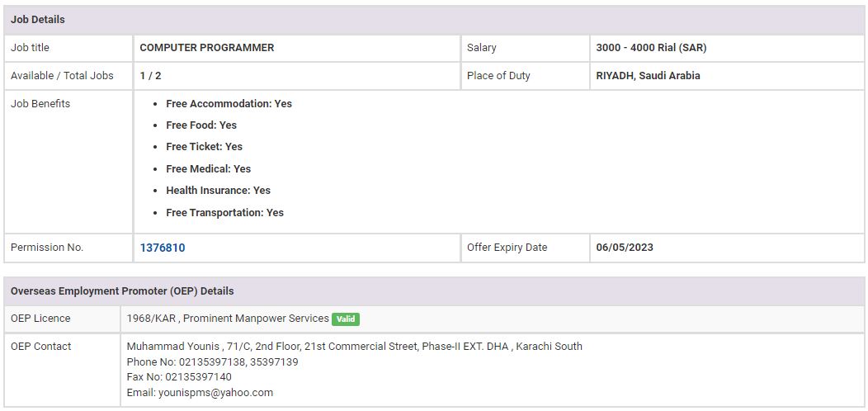Select the salary 3000 - 4000 Rial value
868x411 pixels.
click(651, 48)
